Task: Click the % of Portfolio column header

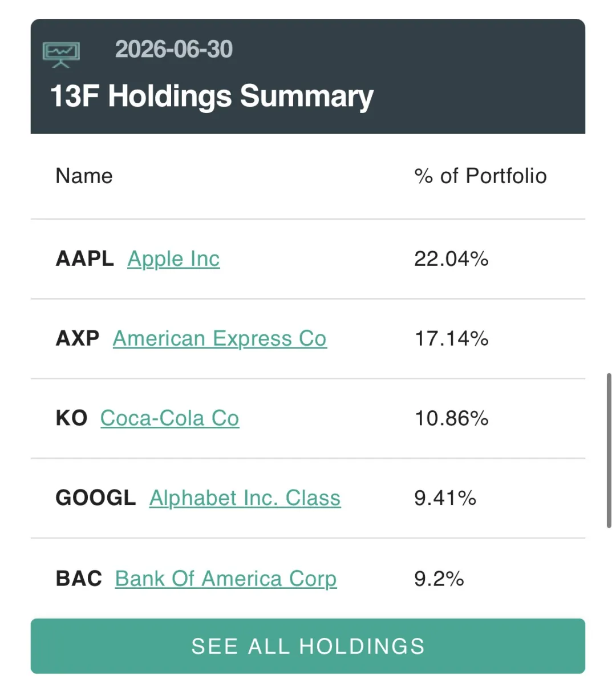Action: pyautogui.click(x=480, y=176)
